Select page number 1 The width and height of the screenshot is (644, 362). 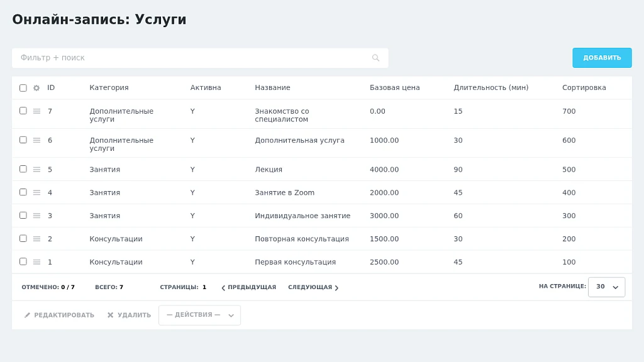click(x=204, y=287)
